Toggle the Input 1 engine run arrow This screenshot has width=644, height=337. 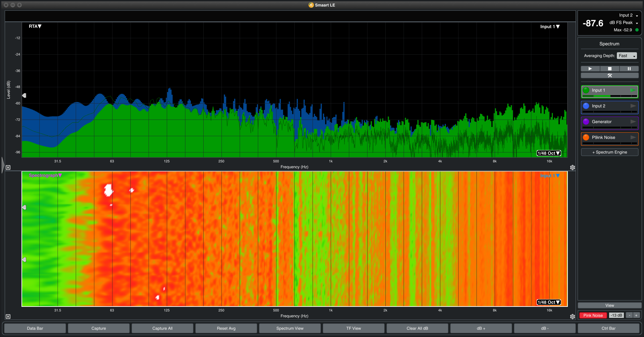[x=633, y=90]
